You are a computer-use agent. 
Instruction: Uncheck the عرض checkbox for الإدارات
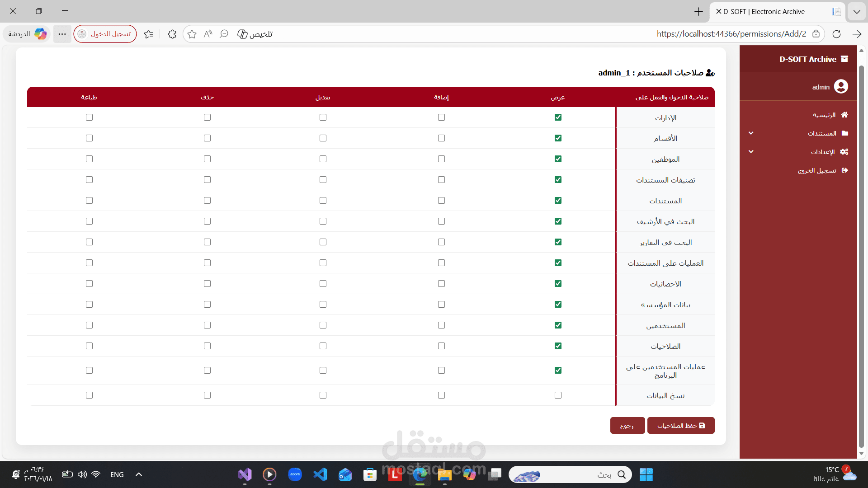(x=558, y=117)
